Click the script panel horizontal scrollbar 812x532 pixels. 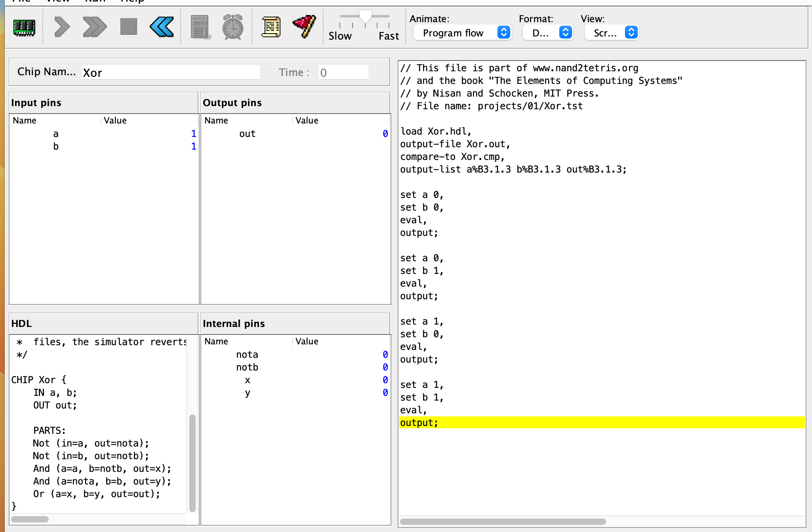(503, 521)
